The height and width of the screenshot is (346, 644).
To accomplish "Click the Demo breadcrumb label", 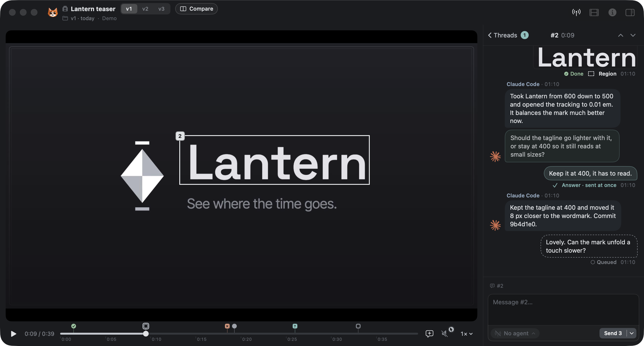I will point(109,18).
